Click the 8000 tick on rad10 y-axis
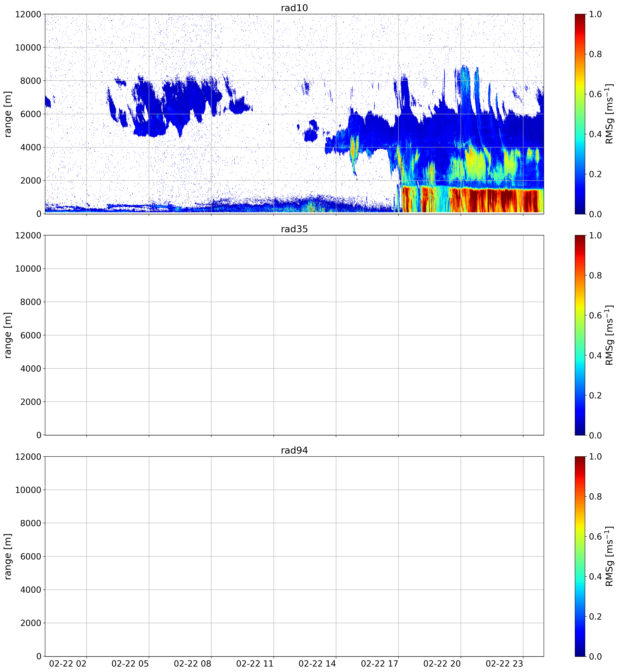619x672 pixels. (31, 81)
